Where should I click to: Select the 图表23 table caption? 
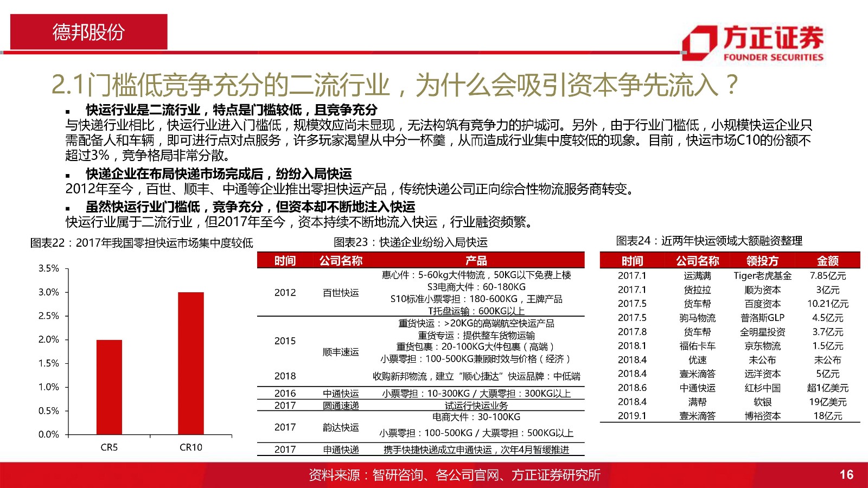point(411,242)
